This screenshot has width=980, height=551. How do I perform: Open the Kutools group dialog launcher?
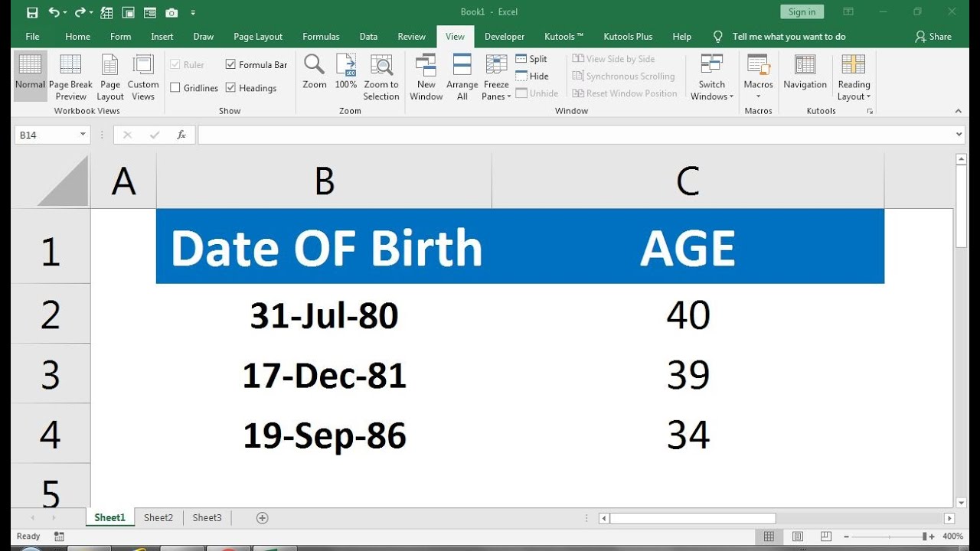pos(870,111)
